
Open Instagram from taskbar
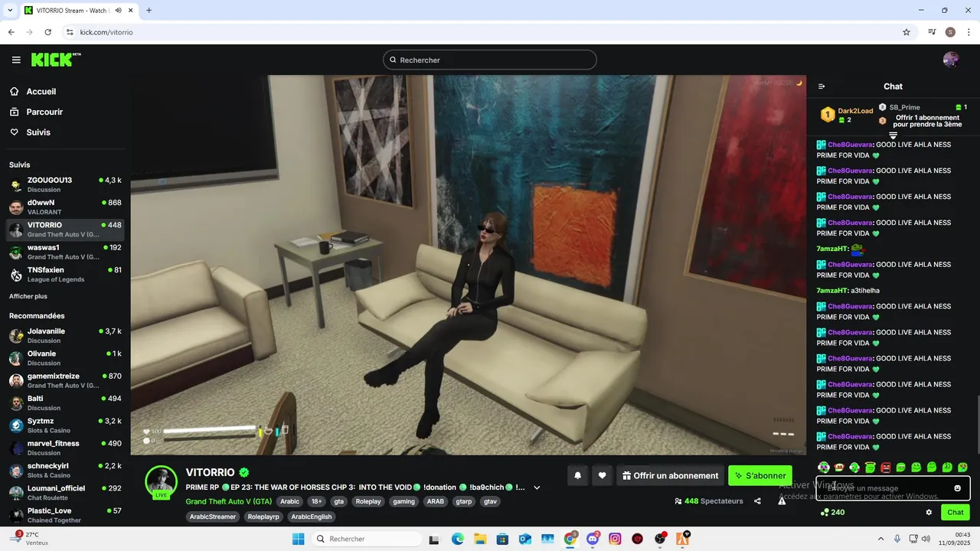[x=615, y=539]
